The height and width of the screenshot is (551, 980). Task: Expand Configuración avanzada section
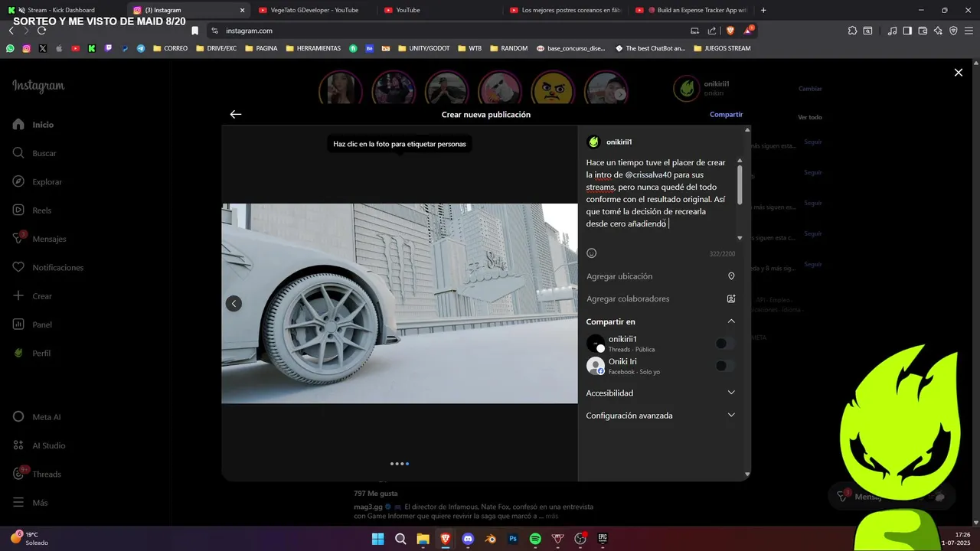pos(660,416)
